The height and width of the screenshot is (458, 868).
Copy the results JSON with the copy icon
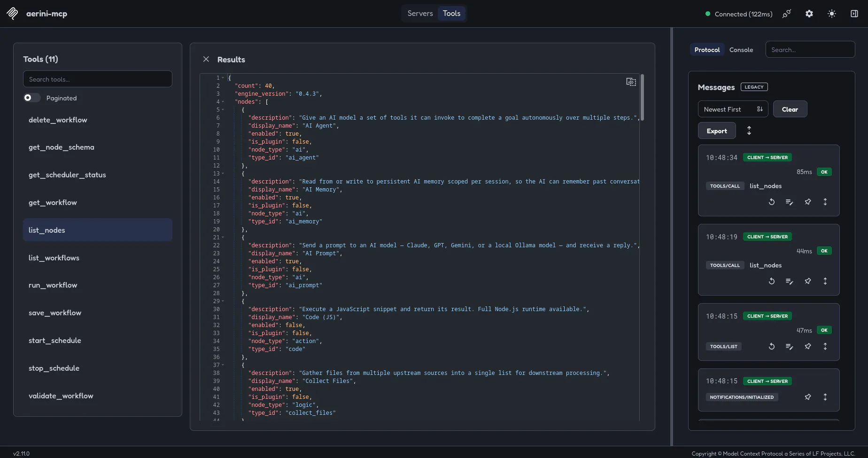[631, 82]
